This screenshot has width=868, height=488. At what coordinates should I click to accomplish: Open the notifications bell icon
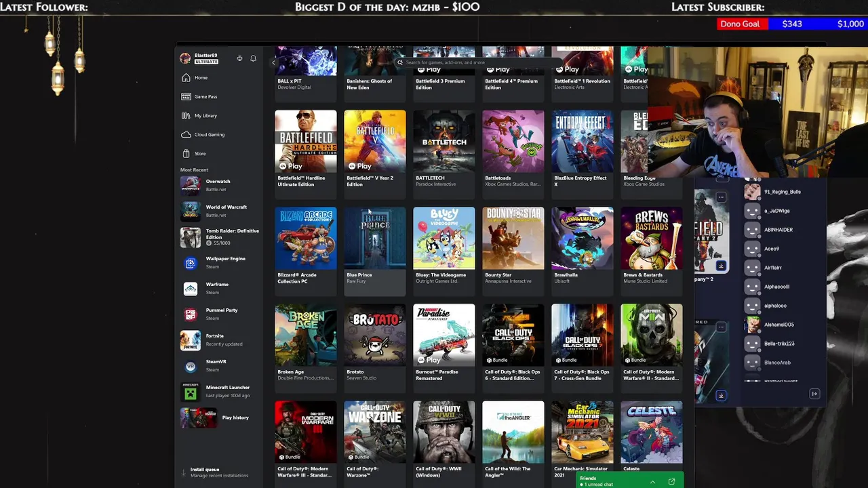click(x=253, y=58)
